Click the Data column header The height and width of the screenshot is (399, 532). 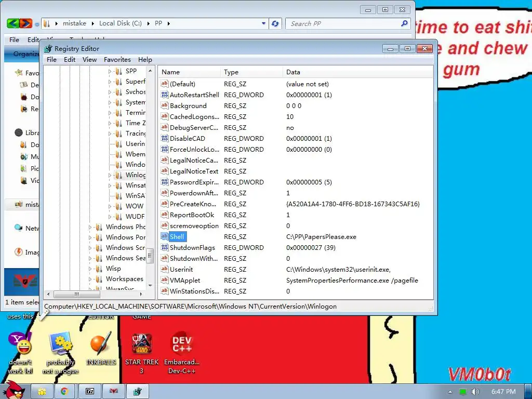[358, 72]
